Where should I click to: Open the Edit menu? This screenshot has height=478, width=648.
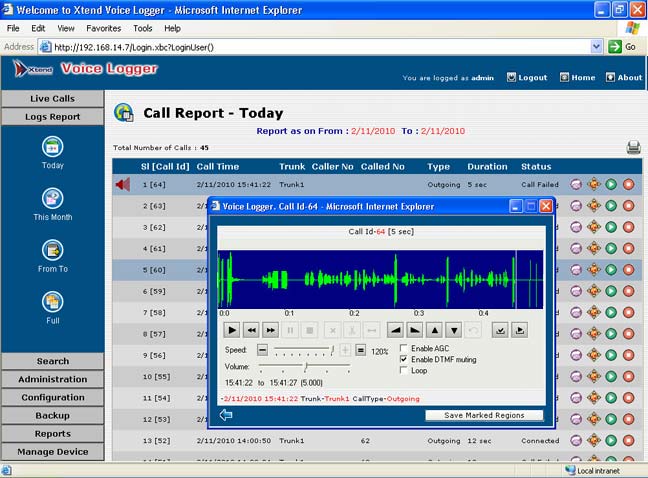click(x=38, y=28)
